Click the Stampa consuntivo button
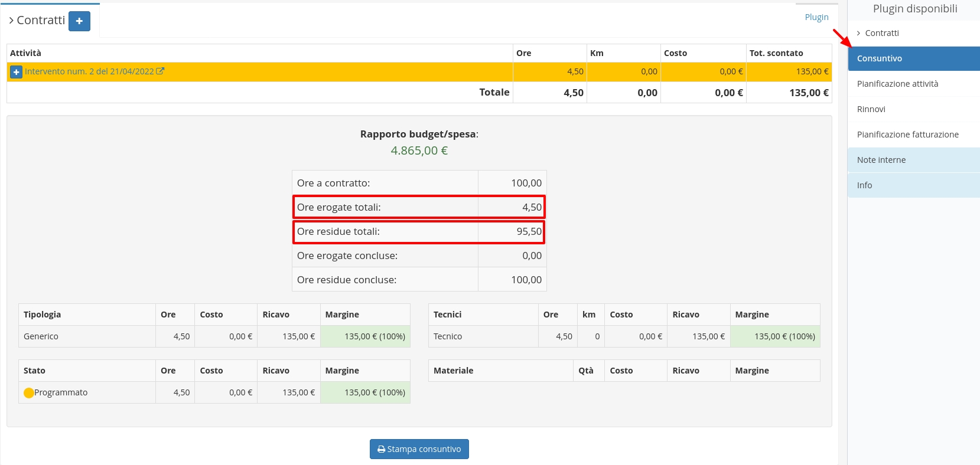The width and height of the screenshot is (980, 465). 419,449
